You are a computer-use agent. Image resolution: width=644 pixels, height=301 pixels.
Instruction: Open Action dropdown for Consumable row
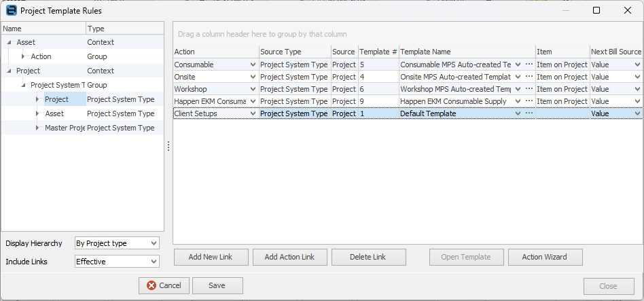[x=253, y=65]
